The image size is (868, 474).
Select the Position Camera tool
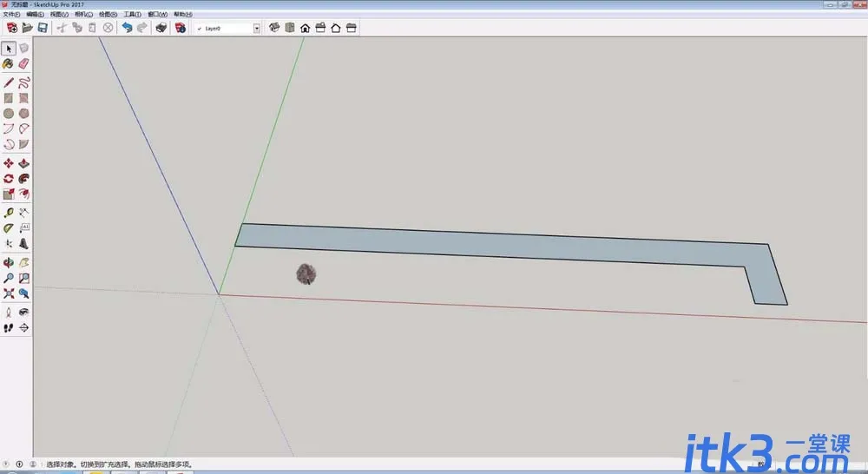(9, 313)
